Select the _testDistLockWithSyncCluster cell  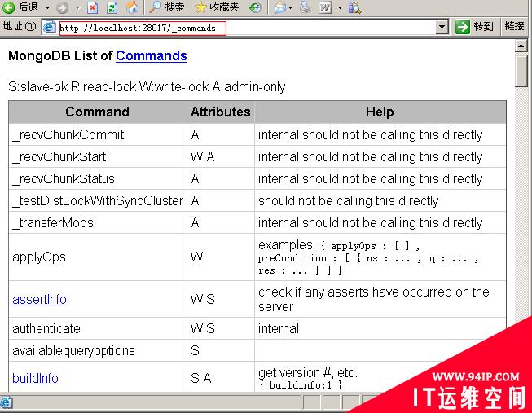(x=98, y=201)
